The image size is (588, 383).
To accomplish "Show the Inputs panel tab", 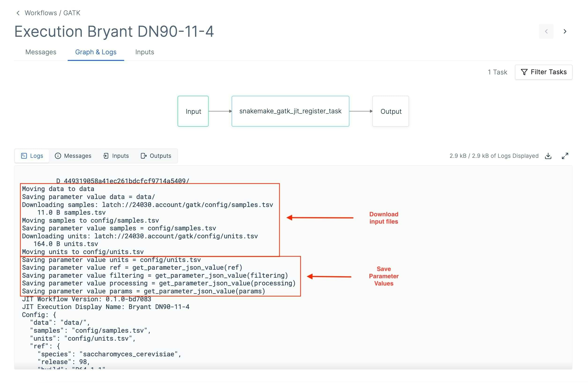I will tap(116, 156).
